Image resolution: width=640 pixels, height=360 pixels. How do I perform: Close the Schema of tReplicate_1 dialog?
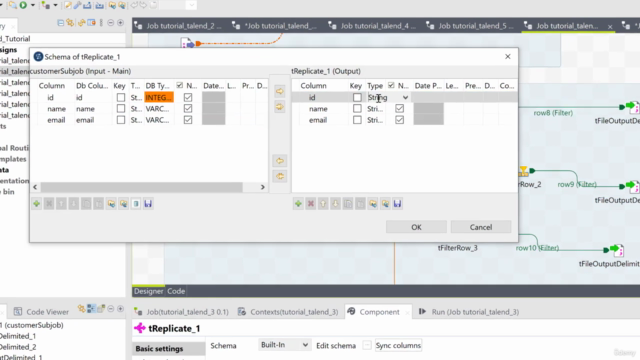coord(508,56)
